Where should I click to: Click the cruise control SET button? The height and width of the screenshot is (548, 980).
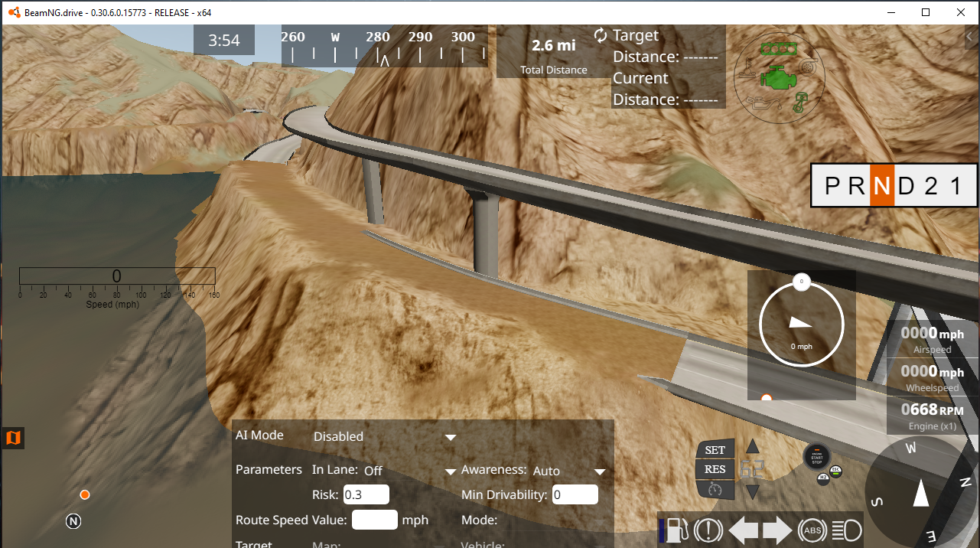[x=715, y=450]
